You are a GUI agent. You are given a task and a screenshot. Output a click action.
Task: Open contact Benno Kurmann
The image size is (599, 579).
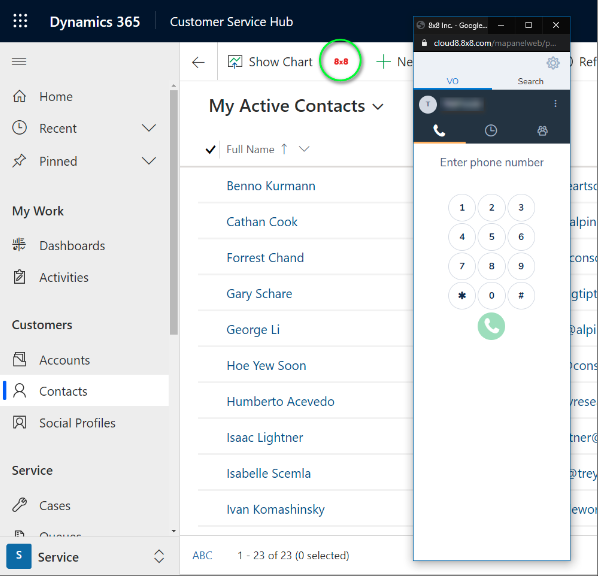point(271,186)
